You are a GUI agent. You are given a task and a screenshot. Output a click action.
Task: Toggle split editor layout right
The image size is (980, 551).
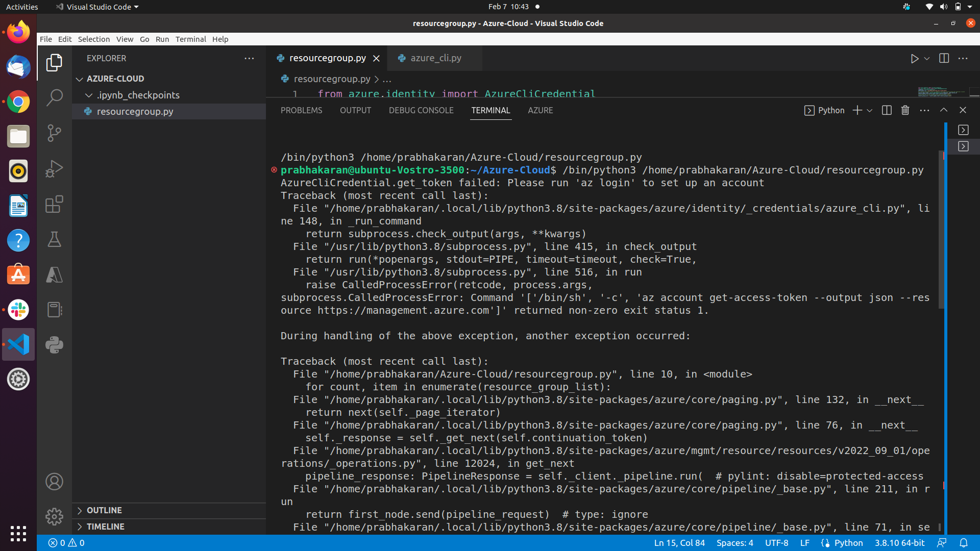click(944, 59)
